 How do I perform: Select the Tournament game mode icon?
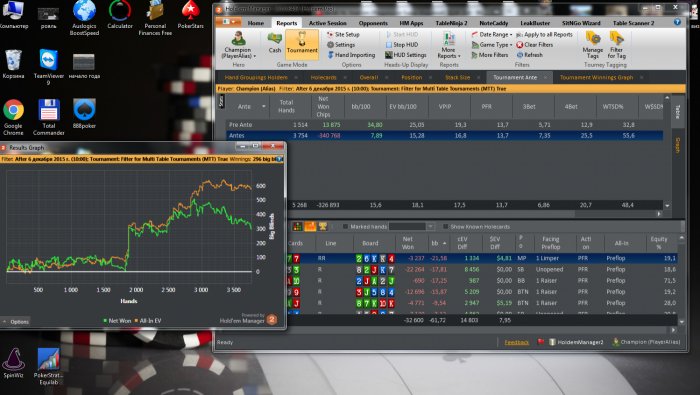click(x=302, y=43)
